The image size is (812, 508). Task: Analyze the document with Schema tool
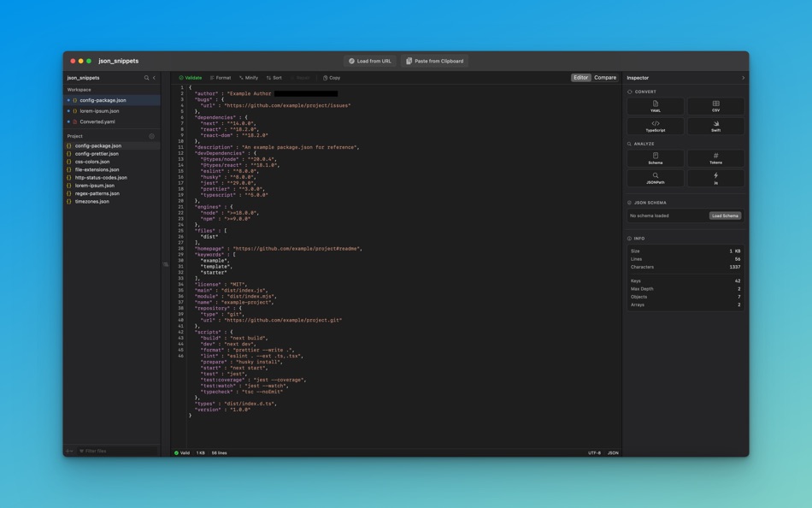click(654, 159)
